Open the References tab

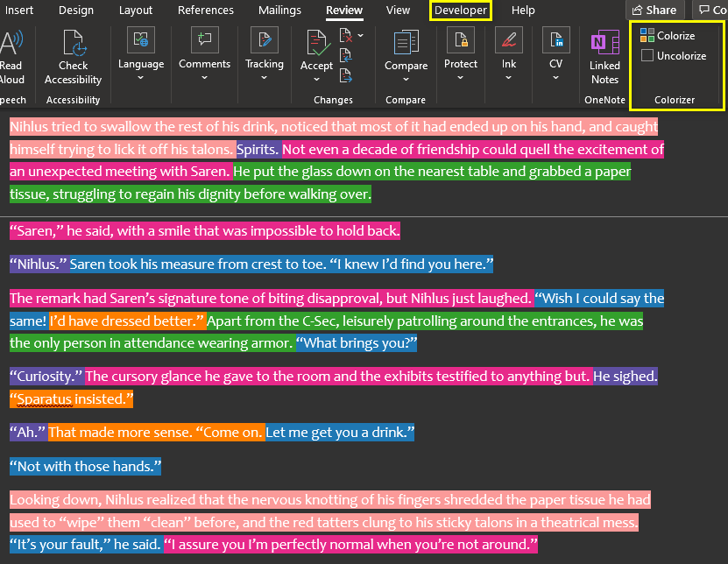(x=205, y=11)
